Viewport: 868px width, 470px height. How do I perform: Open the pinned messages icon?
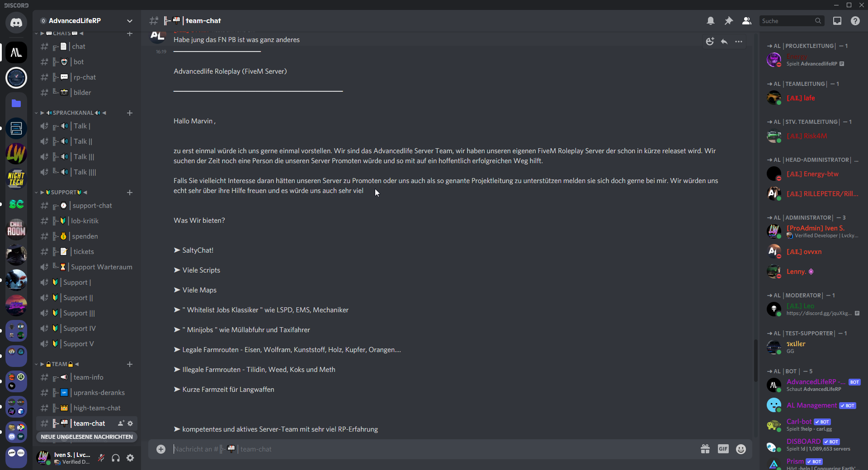729,21
